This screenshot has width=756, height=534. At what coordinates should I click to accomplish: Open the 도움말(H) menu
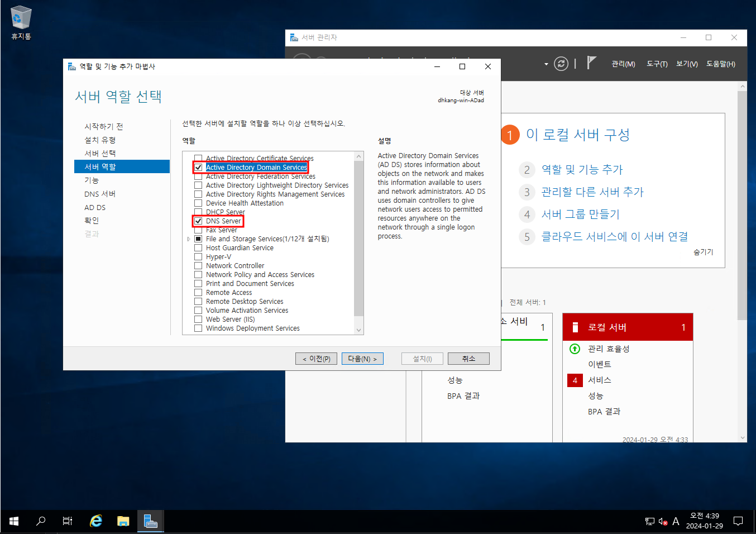[x=721, y=64]
